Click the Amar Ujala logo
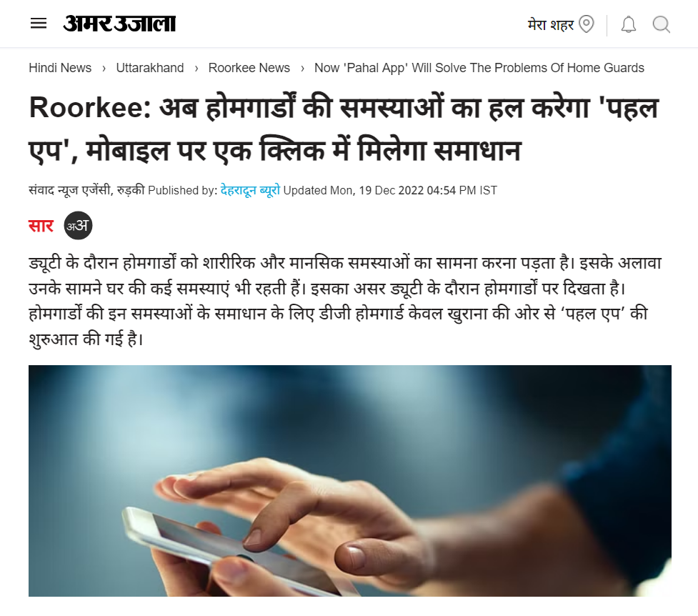This screenshot has height=616, width=698. point(119,23)
